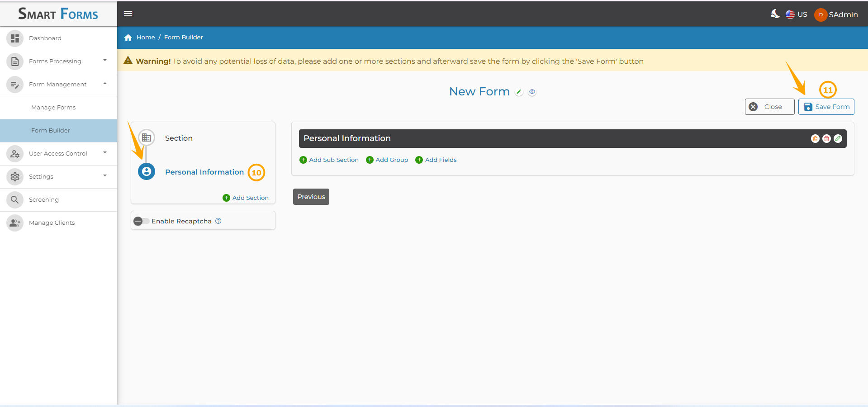
Task: Click the Form Builder breadcrumb link
Action: (184, 38)
